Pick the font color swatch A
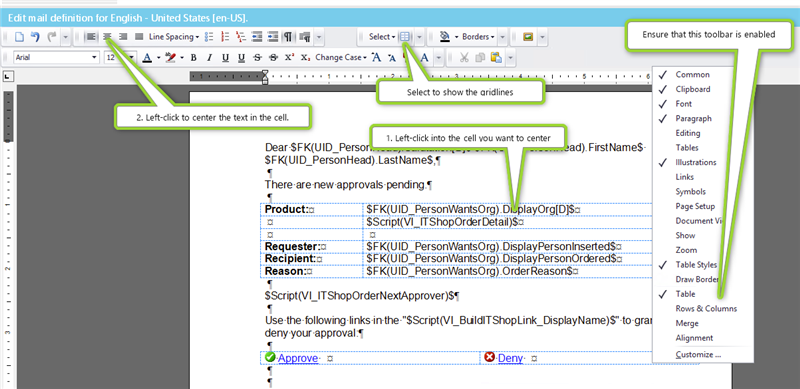The width and height of the screenshot is (800, 389). point(147,58)
